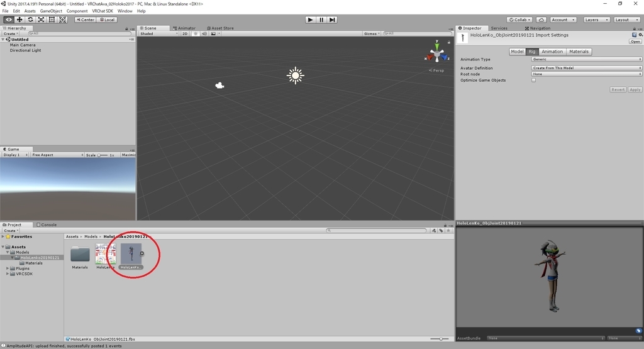Click the Apply button

click(x=635, y=89)
